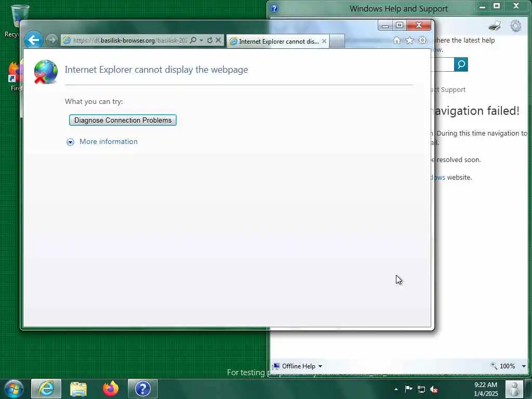Open the address bar dropdown arrow

point(201,41)
